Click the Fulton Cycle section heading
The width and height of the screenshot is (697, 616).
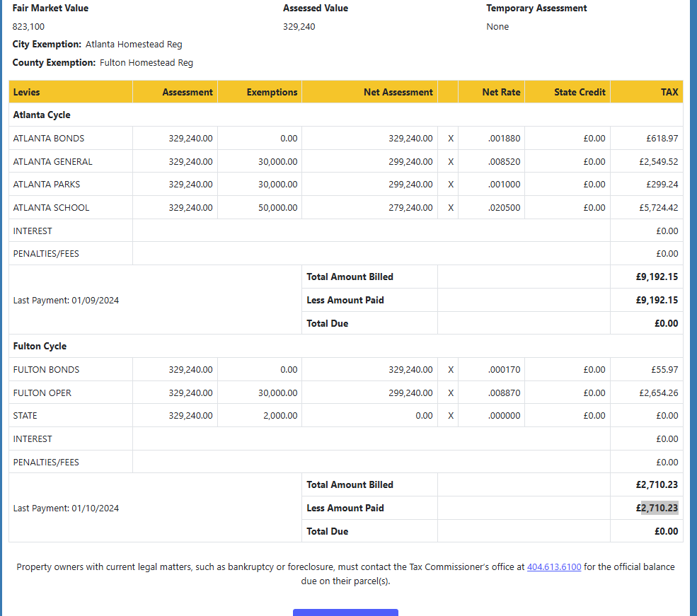(40, 347)
